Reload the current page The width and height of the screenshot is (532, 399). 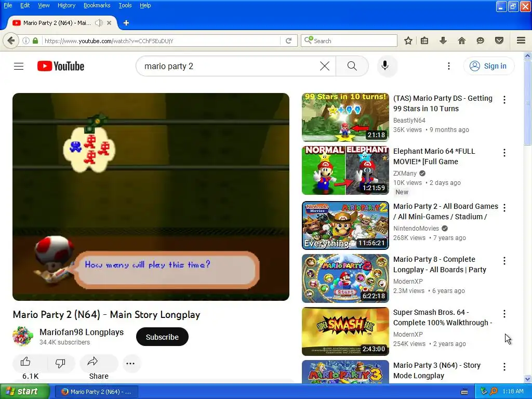pyautogui.click(x=289, y=41)
